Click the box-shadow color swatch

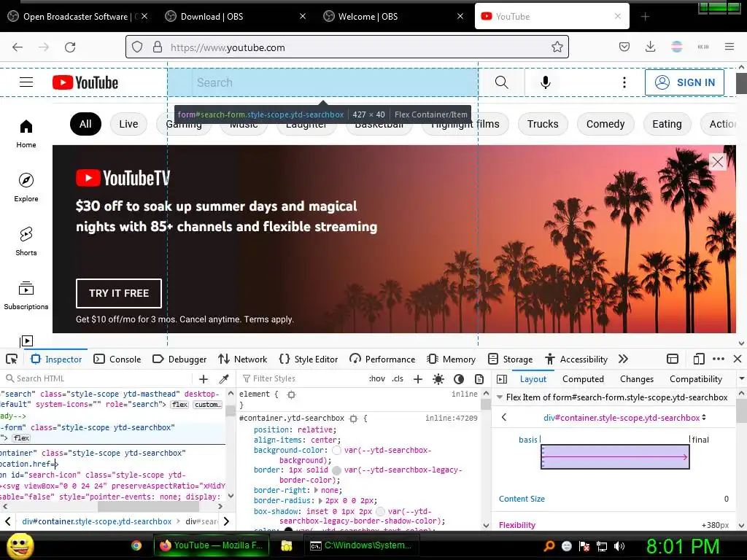point(380,511)
